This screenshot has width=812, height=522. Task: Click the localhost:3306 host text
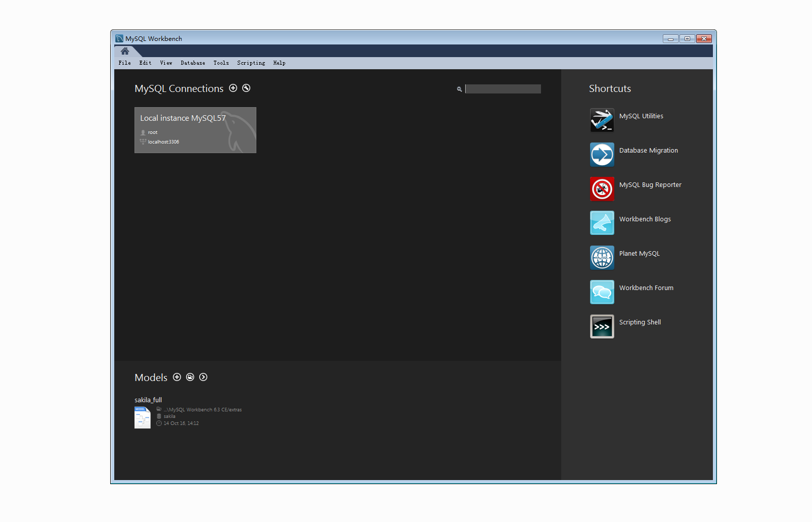163,142
